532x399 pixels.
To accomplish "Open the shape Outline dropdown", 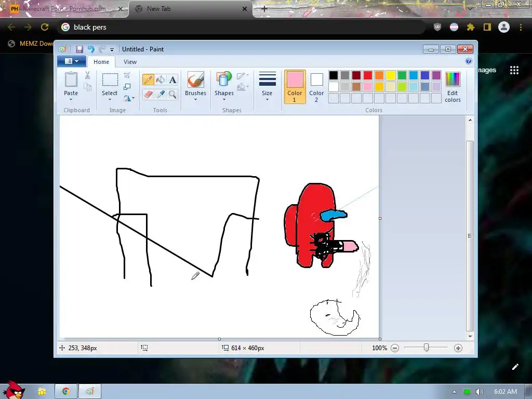I will coord(243,76).
